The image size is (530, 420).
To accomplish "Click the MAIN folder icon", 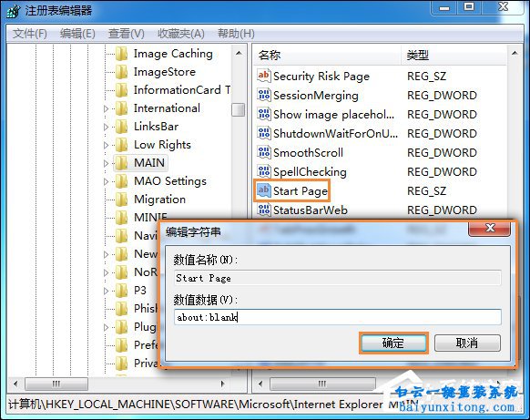I will [121, 163].
